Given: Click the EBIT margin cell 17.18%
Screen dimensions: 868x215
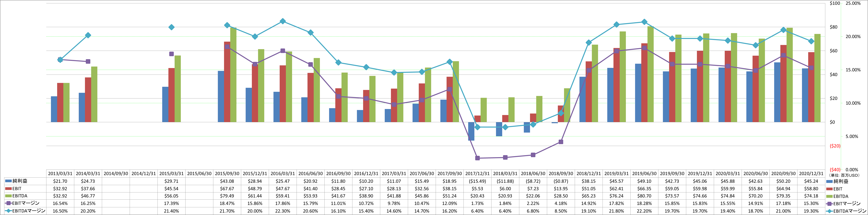Looking at the screenshot, I should (783, 203).
